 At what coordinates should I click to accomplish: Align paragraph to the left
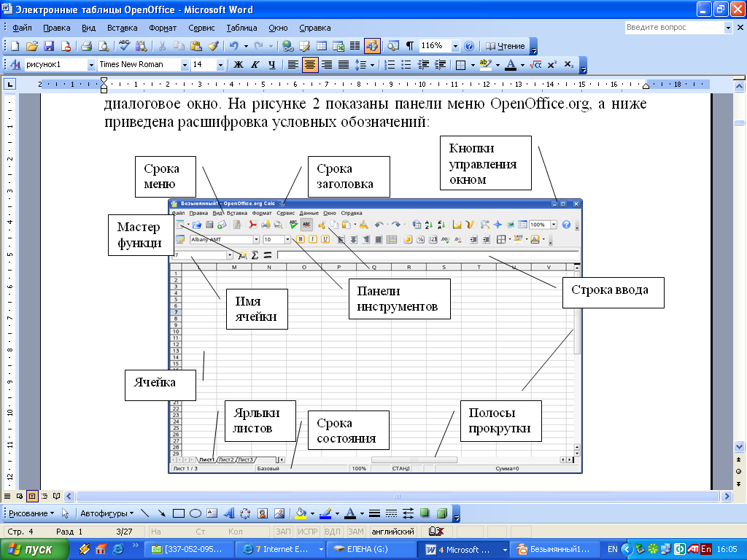click(x=293, y=64)
